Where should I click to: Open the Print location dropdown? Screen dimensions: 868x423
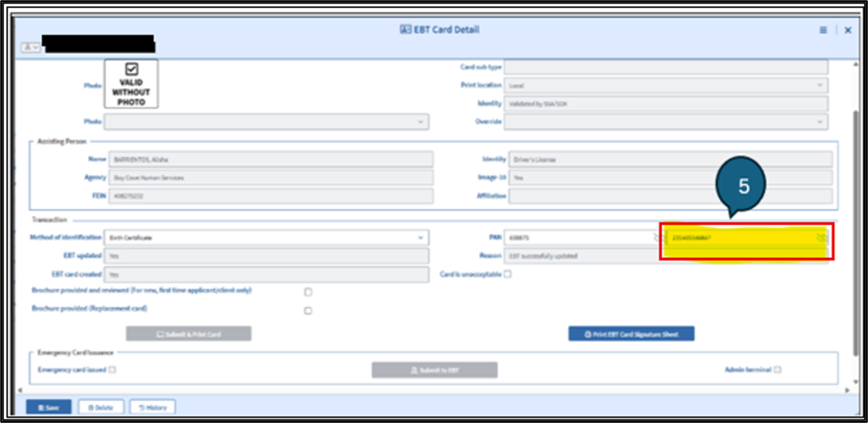tap(666, 86)
